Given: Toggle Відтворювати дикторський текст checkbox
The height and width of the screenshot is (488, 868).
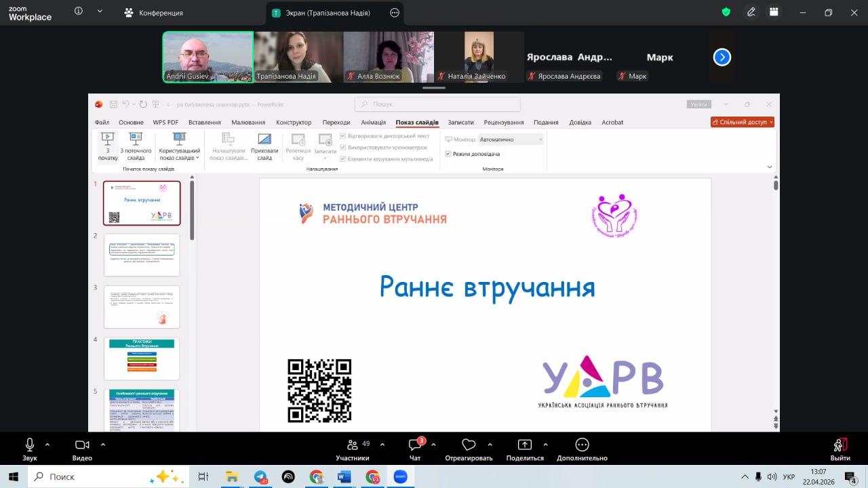Looking at the screenshot, I should point(342,136).
